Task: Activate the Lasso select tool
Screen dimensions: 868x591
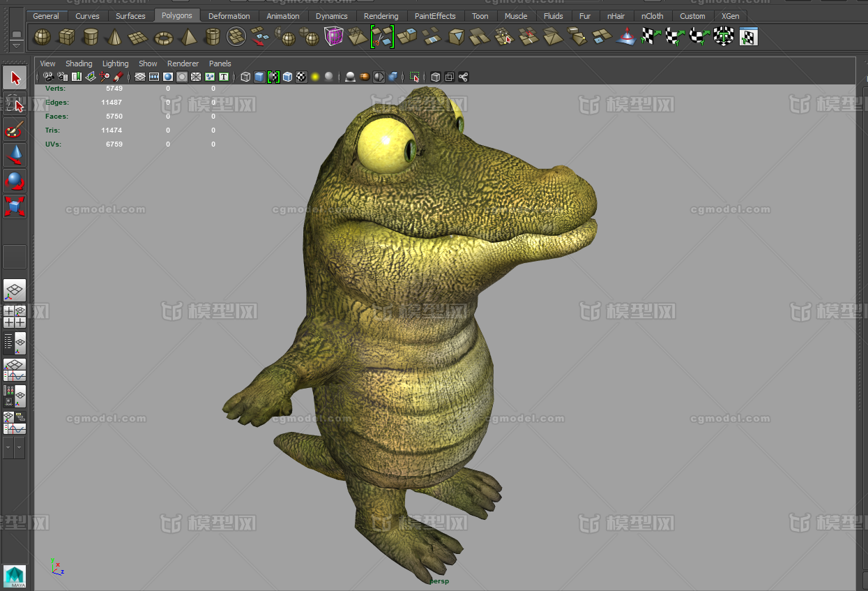Action: point(15,104)
